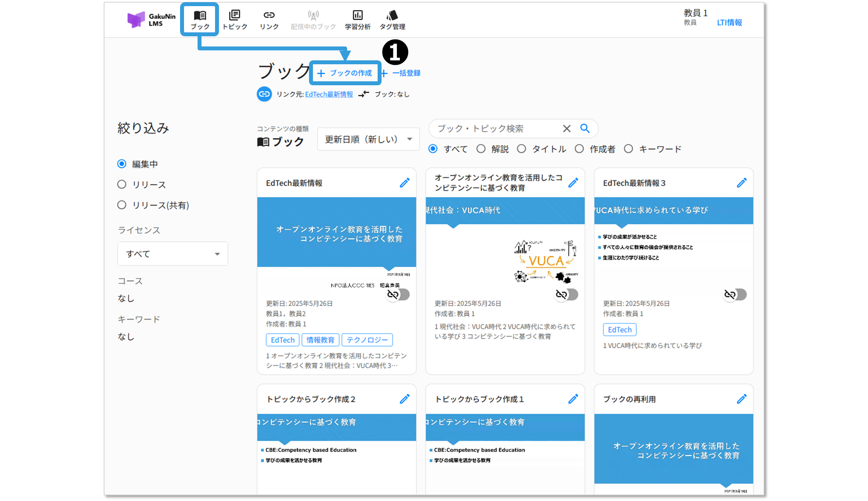This screenshot has width=868, height=501.
Task: Open the ブック tab in top navigation
Action: [200, 20]
